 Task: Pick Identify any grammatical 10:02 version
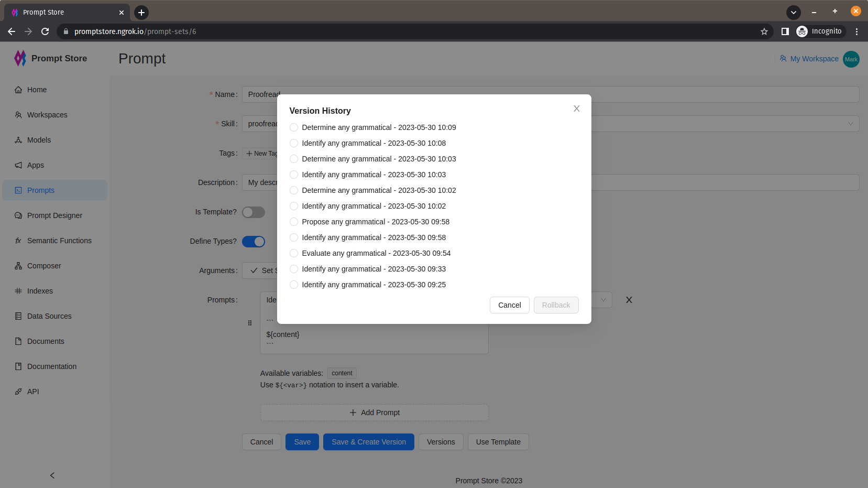click(294, 206)
